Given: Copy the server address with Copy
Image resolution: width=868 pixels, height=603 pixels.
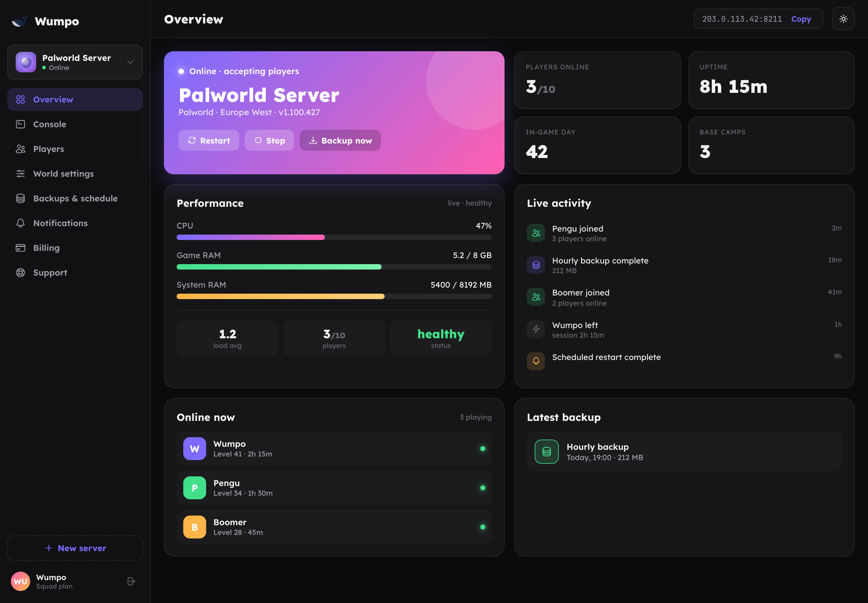Looking at the screenshot, I should click(801, 19).
